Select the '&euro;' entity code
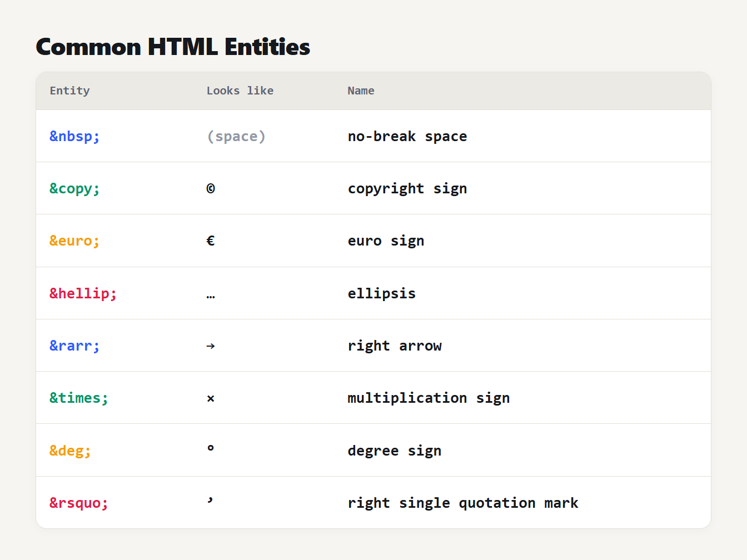The width and height of the screenshot is (747, 560). point(74,241)
